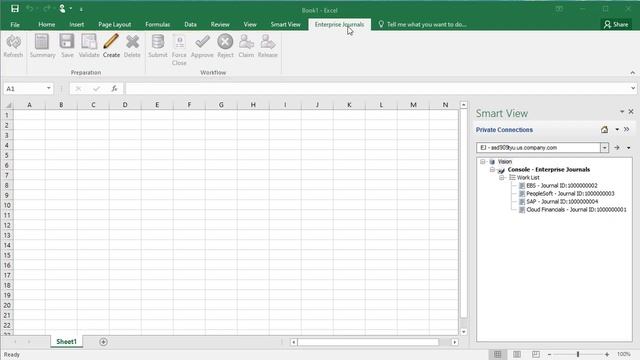The image size is (640, 360).
Task: Click the Claim ribbon icon
Action: (x=246, y=42)
